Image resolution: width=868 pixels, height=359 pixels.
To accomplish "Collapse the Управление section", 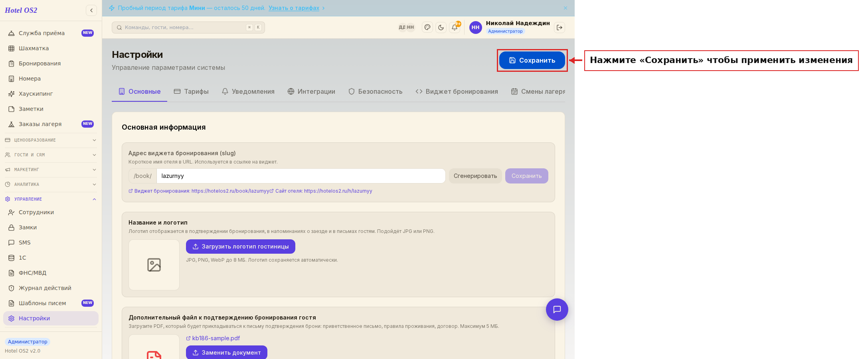I will 51,199.
